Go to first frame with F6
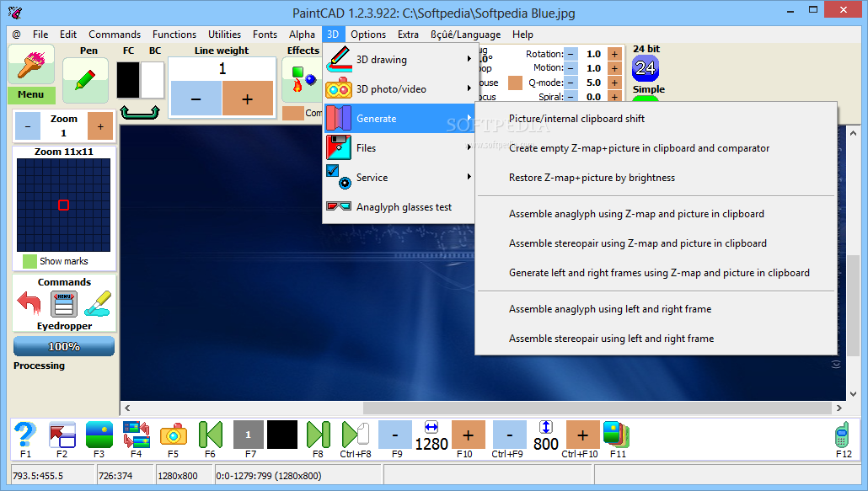Image resolution: width=868 pixels, height=491 pixels. pos(211,435)
